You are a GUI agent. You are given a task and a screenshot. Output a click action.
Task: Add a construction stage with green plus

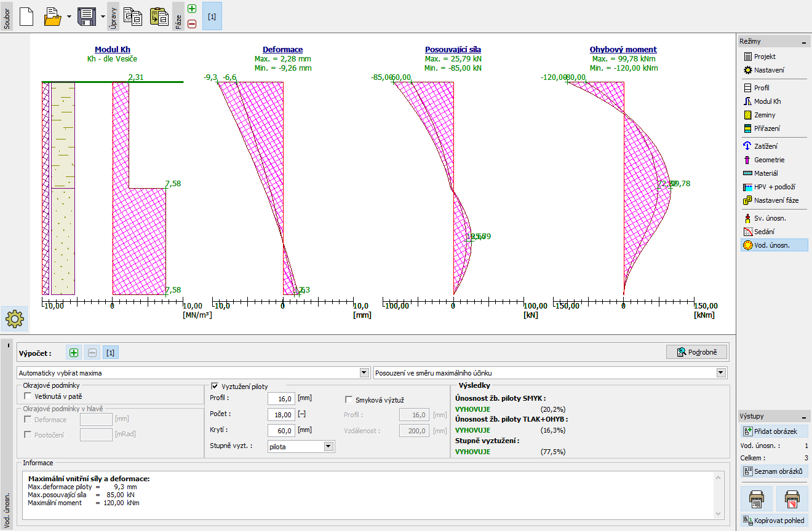coord(192,9)
